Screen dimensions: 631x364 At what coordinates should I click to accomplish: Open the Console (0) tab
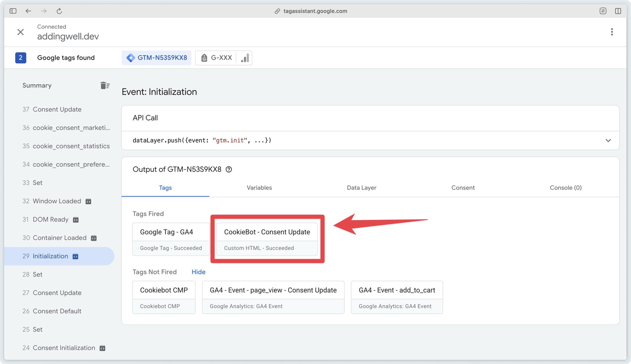[566, 188]
